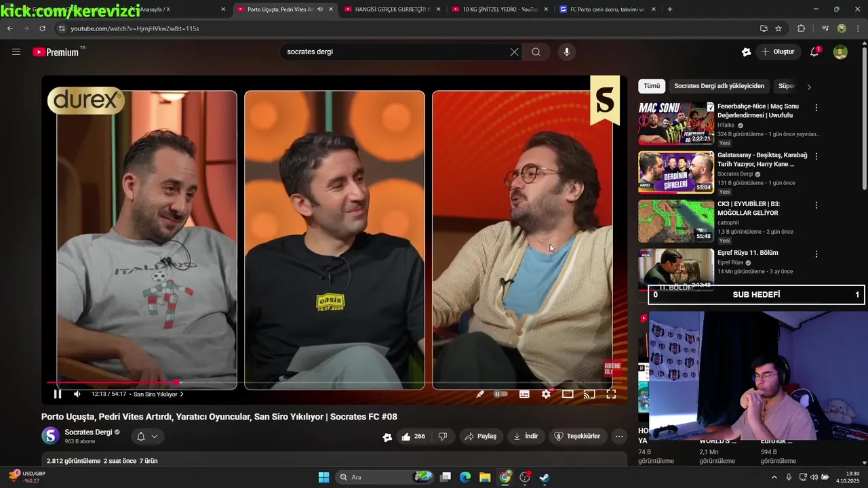Image resolution: width=868 pixels, height=488 pixels.
Task: Open options menu for Fenerbahçe-Nice video
Action: 816,108
